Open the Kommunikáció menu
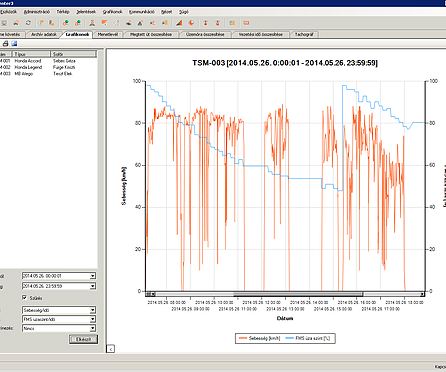 pyautogui.click(x=142, y=12)
